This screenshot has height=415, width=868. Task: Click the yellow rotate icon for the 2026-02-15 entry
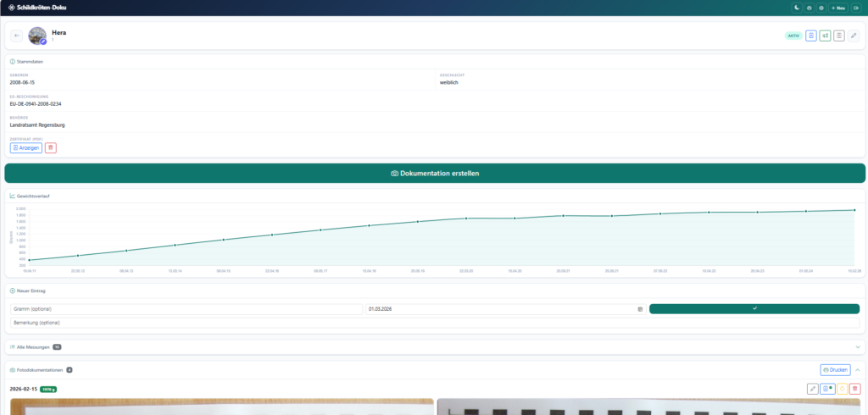[x=842, y=389]
